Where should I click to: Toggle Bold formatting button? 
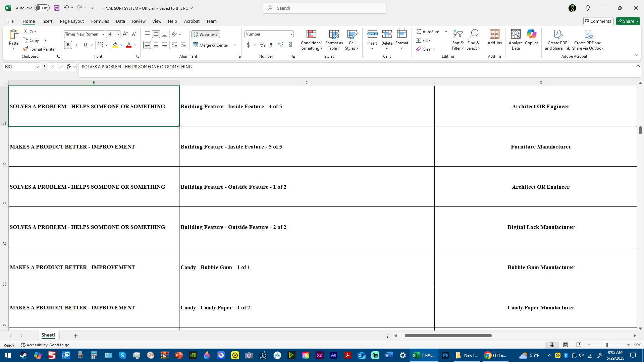tap(68, 45)
